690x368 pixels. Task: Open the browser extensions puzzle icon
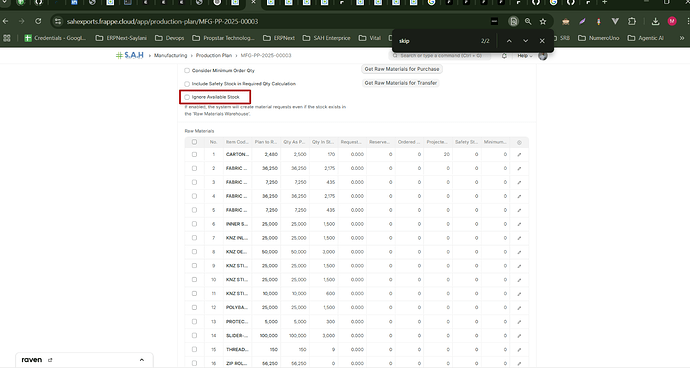tap(632, 21)
